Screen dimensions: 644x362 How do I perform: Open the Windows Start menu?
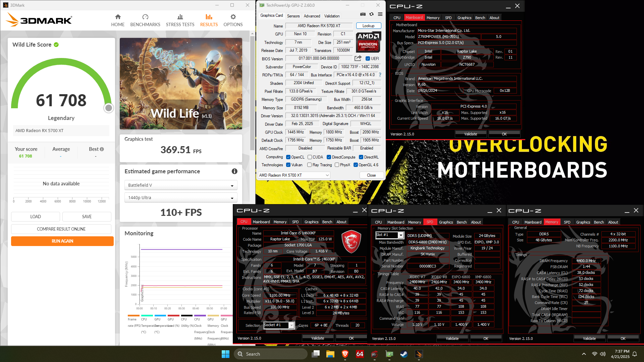point(225,354)
